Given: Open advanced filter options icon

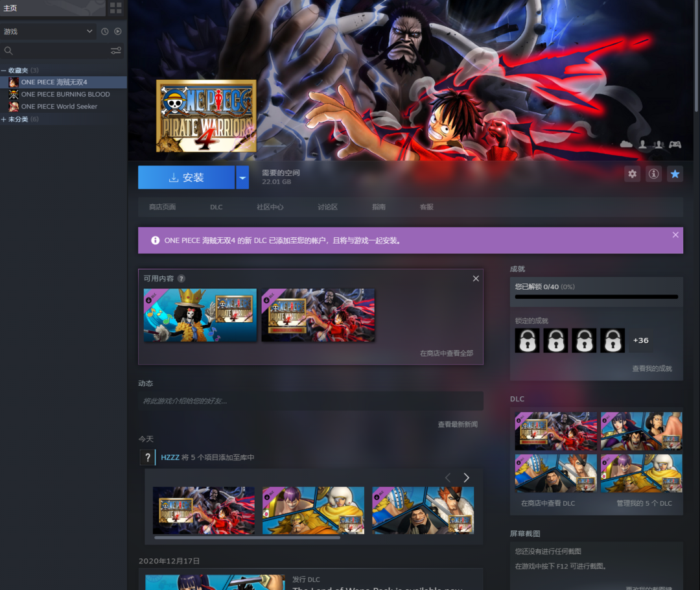Looking at the screenshot, I should coord(115,51).
